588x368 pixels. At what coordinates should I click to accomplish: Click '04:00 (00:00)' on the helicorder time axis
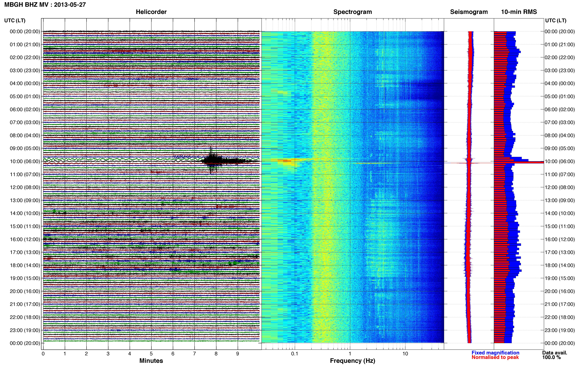tap(25, 83)
